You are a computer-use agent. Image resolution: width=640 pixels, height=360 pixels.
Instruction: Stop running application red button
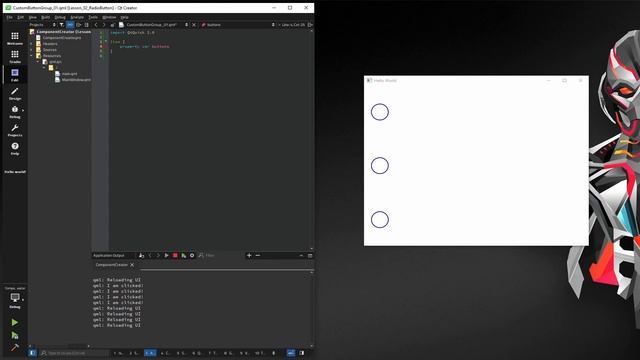click(x=175, y=256)
